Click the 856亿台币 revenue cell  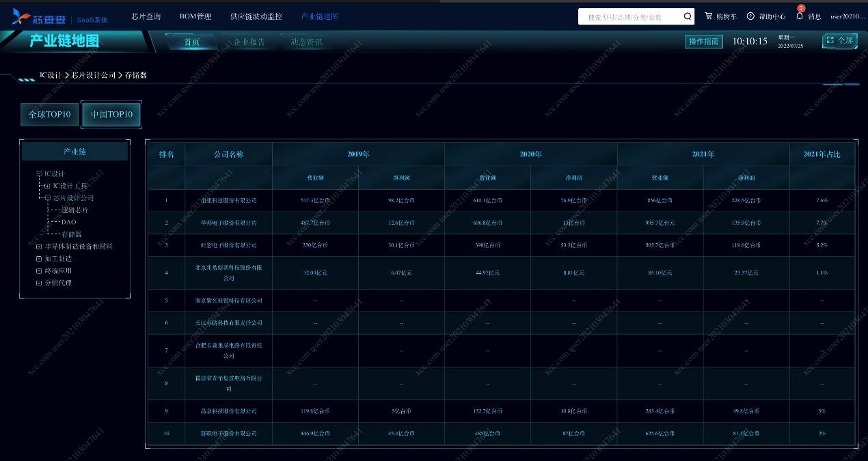pos(660,201)
